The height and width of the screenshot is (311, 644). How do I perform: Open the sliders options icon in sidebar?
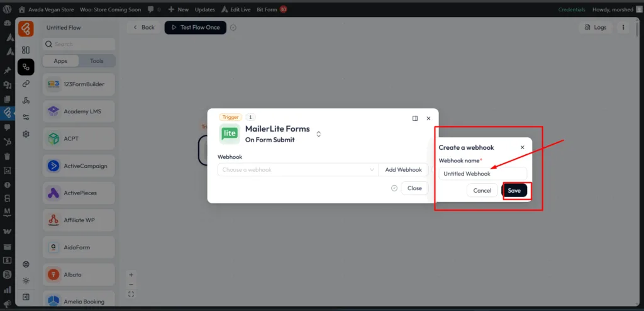pyautogui.click(x=26, y=117)
